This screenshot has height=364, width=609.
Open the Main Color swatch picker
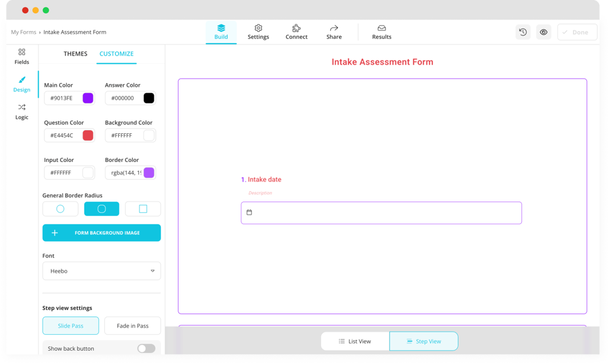pos(86,97)
